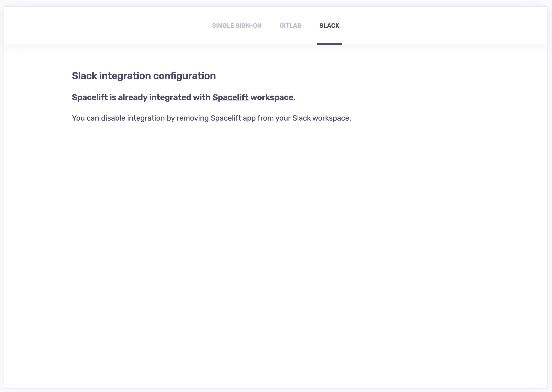
Task: Select the Slack tab
Action: coord(329,26)
